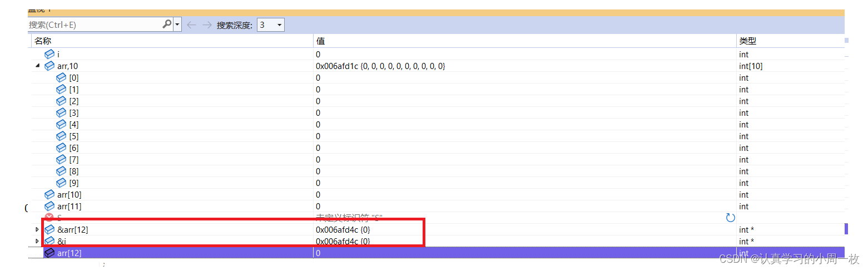The image size is (868, 270).
Task: Expand the &i pointer row
Action: tap(38, 241)
